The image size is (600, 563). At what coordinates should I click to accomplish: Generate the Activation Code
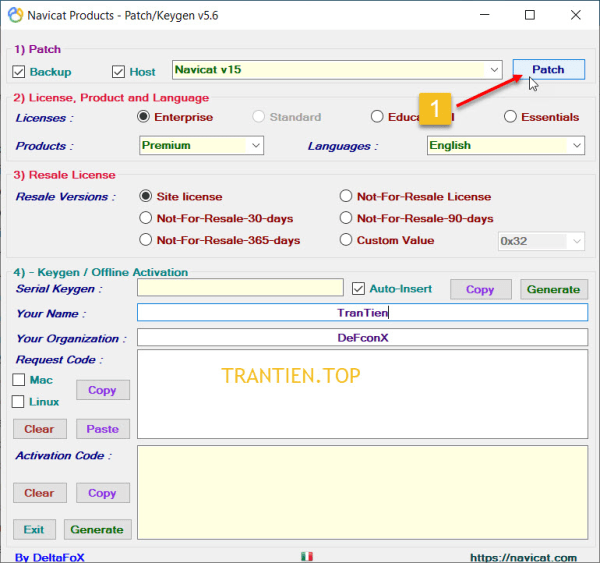coord(98,530)
